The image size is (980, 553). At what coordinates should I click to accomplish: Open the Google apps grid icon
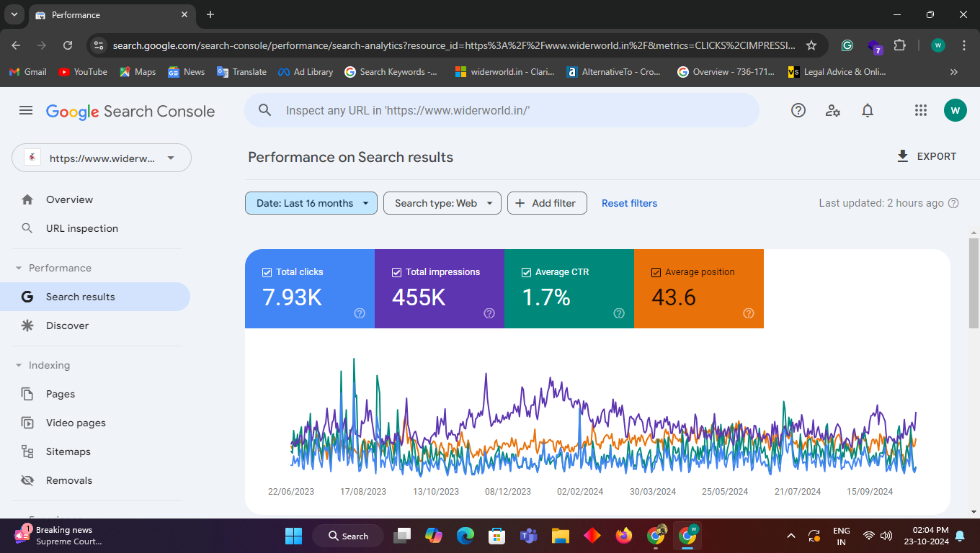[920, 110]
